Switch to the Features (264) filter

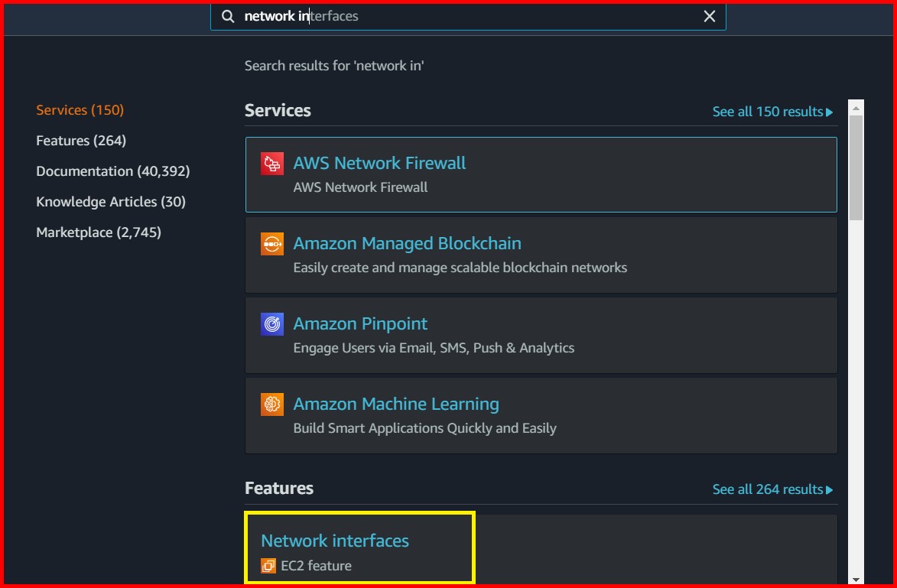pos(80,140)
